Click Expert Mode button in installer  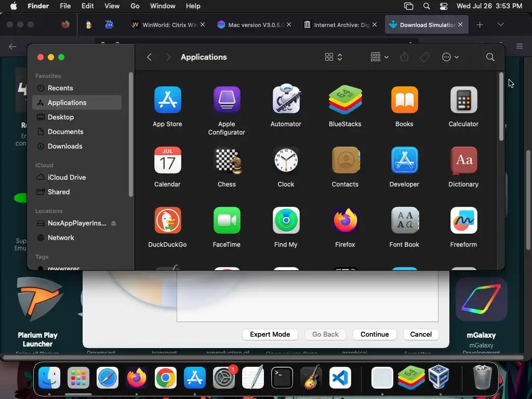(270, 334)
